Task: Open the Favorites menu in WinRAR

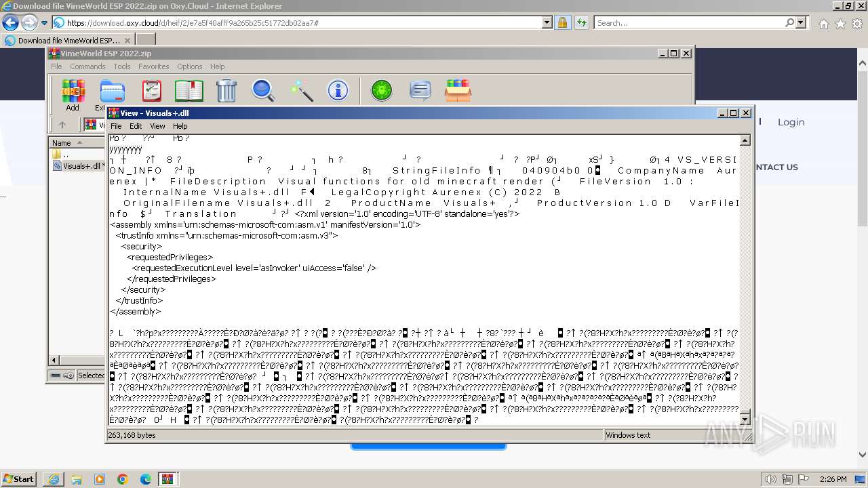Action: (154, 66)
